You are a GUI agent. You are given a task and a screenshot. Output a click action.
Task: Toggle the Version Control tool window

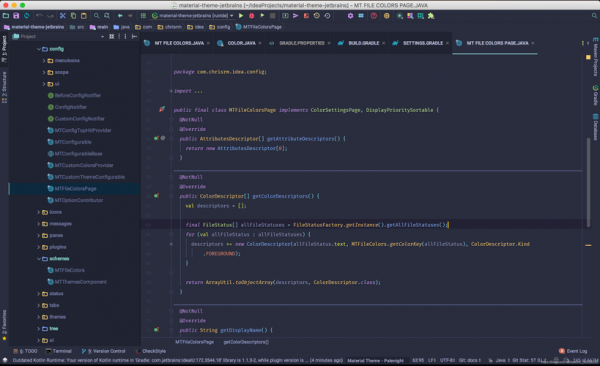pyautogui.click(x=103, y=351)
